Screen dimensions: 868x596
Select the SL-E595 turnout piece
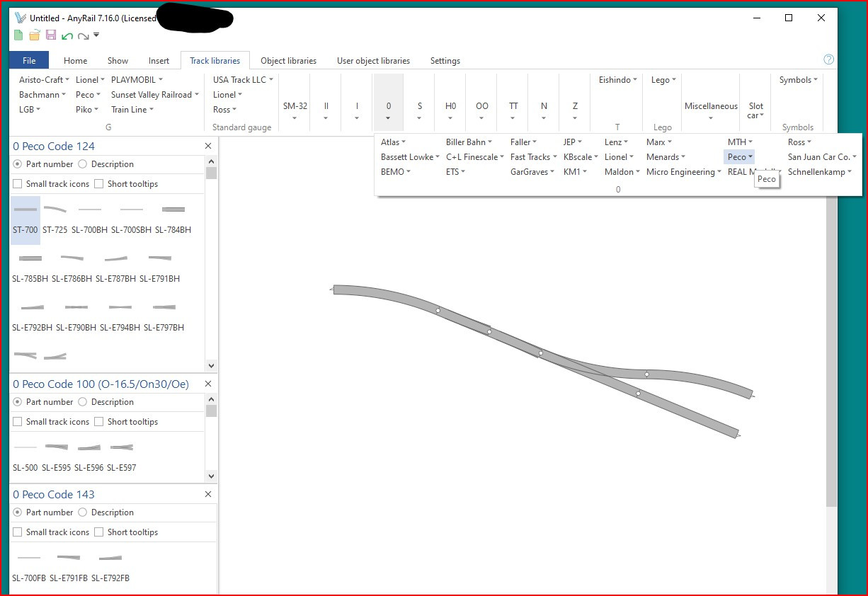pos(57,457)
